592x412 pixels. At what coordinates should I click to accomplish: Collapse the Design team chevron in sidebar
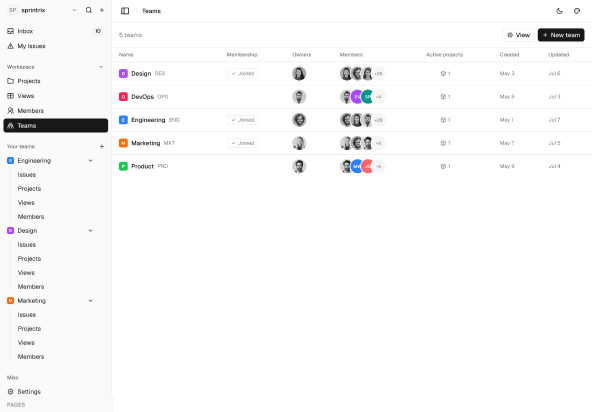91,230
